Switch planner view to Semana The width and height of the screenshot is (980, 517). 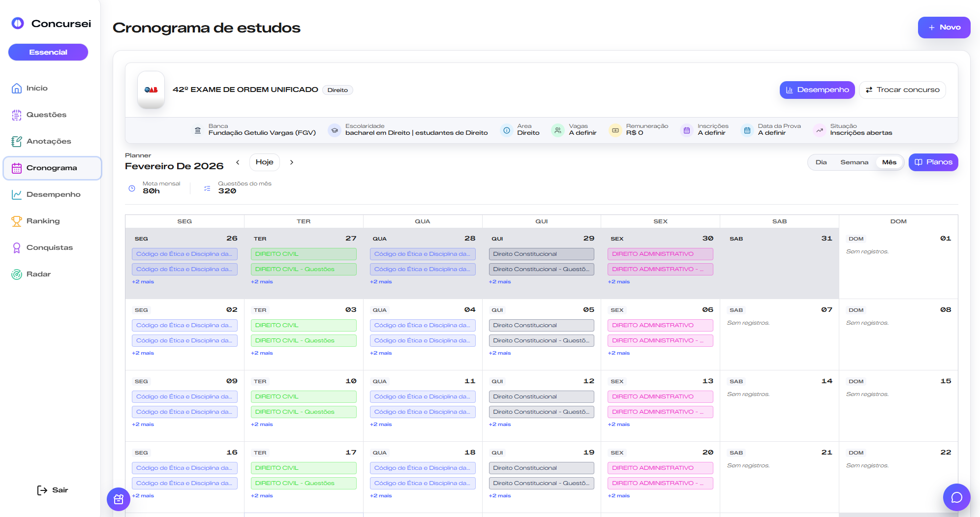[854, 162]
